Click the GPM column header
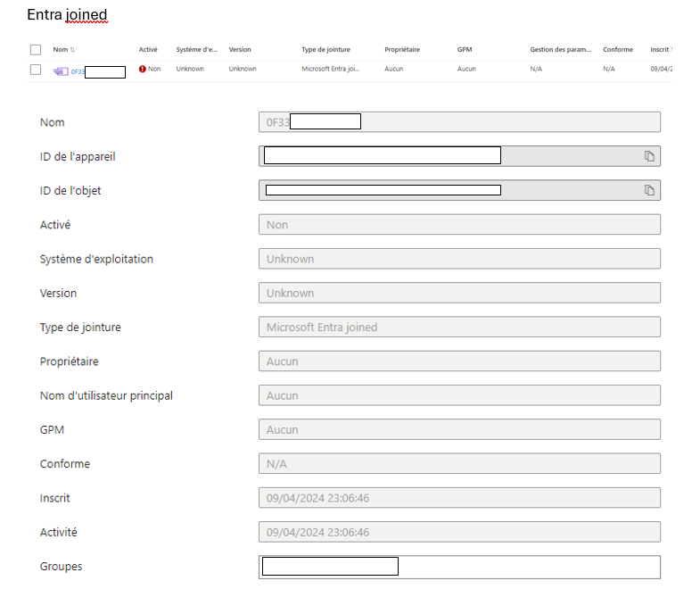This screenshot has width=700, height=589. click(x=465, y=50)
